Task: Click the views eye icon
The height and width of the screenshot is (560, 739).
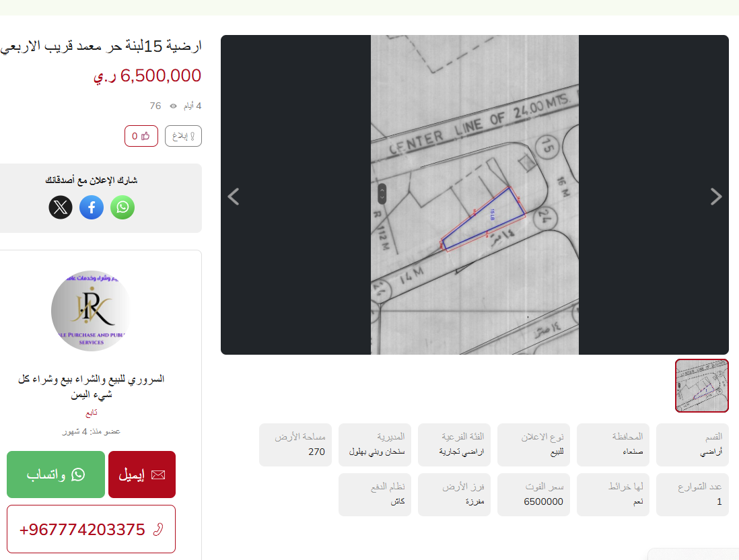Action: point(174,106)
